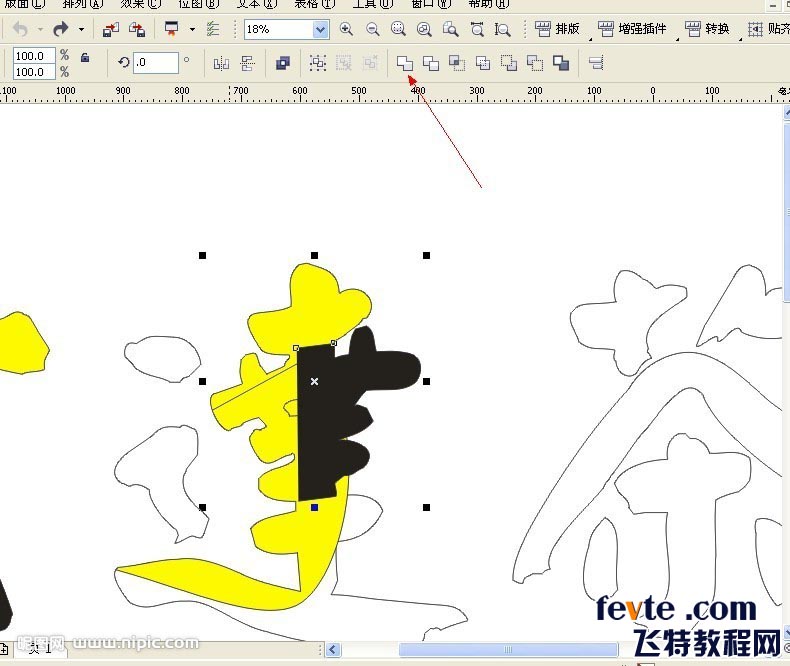Click the Zoom in magnifier icon
The image size is (790, 666).
346,29
